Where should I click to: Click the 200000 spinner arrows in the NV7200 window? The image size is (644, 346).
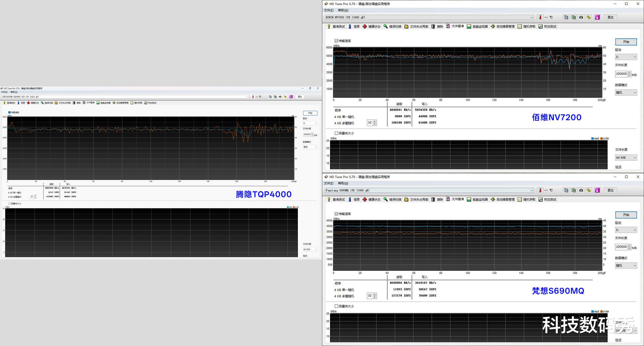[x=629, y=74]
